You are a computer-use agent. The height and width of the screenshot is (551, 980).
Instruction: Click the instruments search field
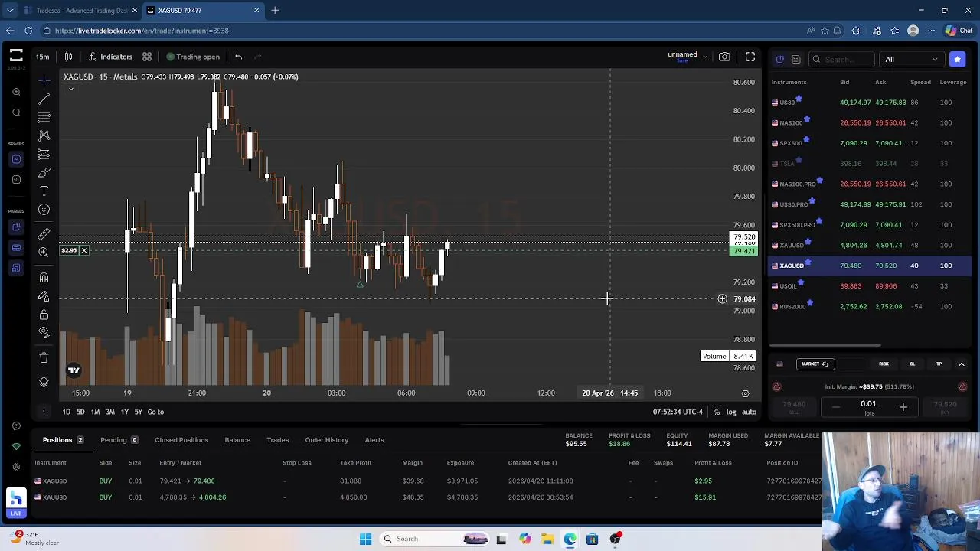click(841, 59)
